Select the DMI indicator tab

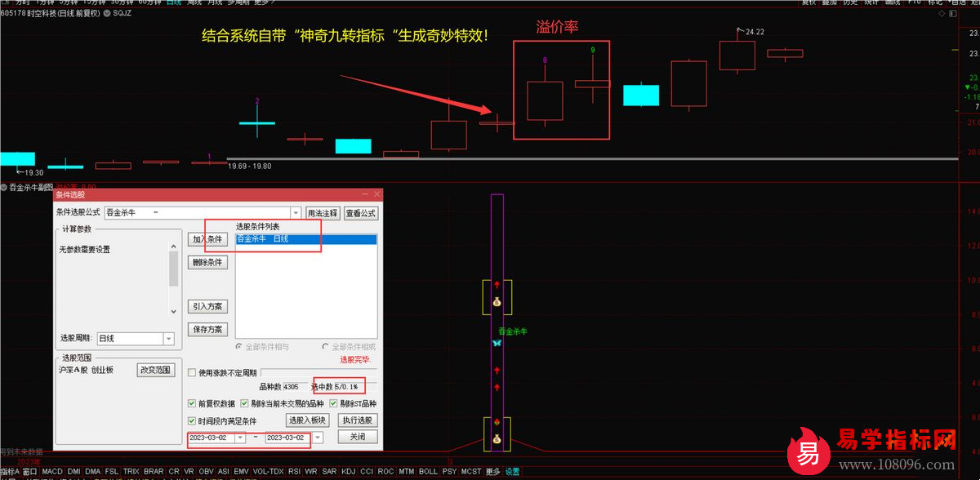click(x=73, y=472)
